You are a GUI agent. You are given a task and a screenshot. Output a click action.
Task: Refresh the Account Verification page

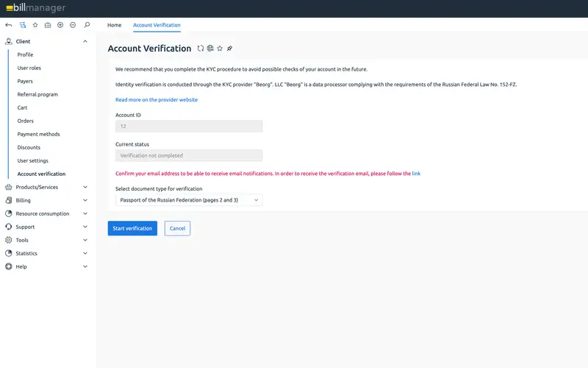[x=201, y=49]
